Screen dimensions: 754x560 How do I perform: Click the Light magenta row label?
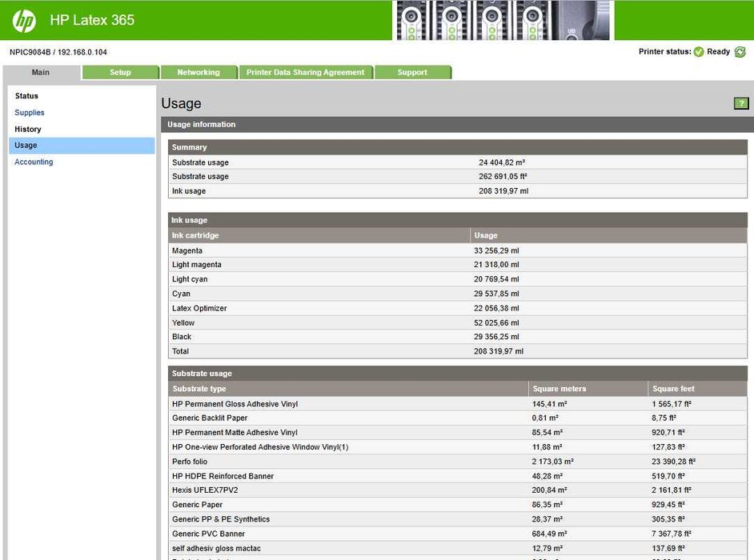coord(197,265)
